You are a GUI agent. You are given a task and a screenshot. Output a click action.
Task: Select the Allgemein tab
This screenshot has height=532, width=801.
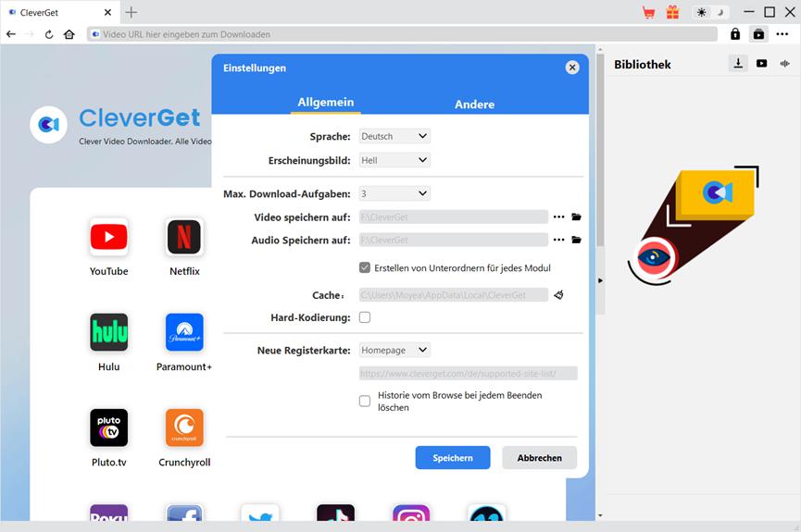(325, 103)
